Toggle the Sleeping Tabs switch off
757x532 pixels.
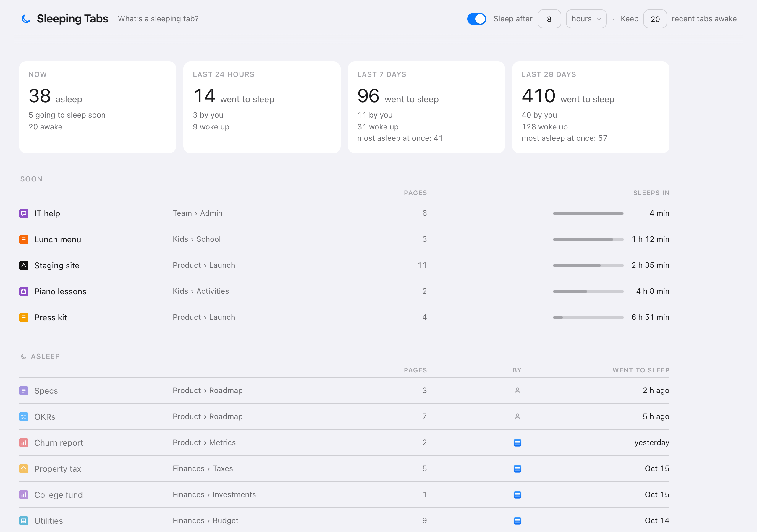[x=476, y=19]
